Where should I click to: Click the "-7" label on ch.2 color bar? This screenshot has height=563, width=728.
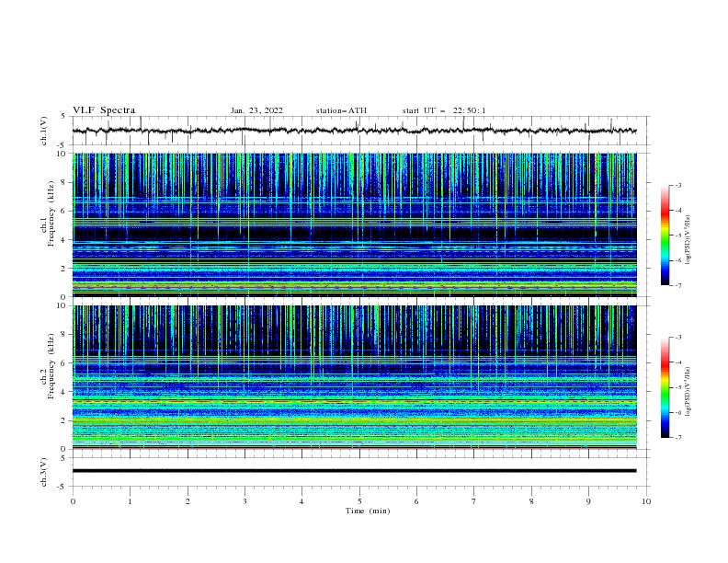pos(677,437)
